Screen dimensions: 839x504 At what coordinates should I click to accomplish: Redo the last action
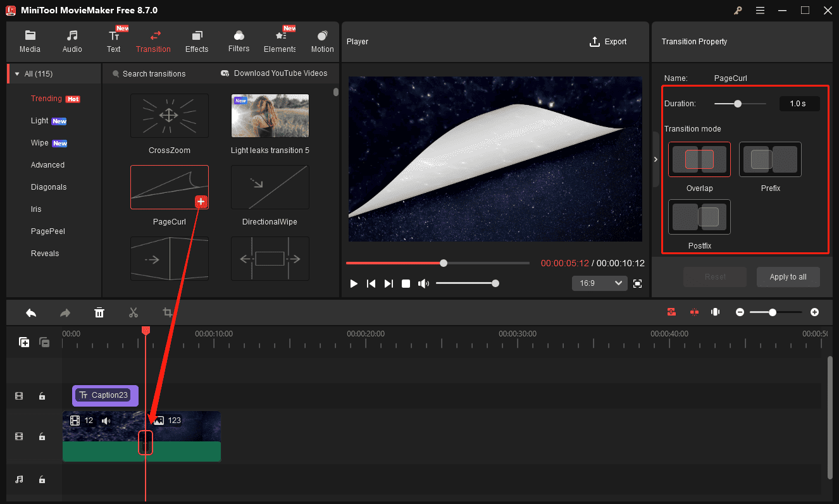[x=65, y=312]
